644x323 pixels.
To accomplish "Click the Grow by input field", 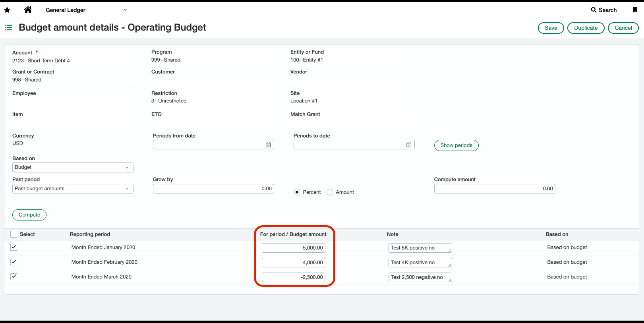I will [213, 189].
